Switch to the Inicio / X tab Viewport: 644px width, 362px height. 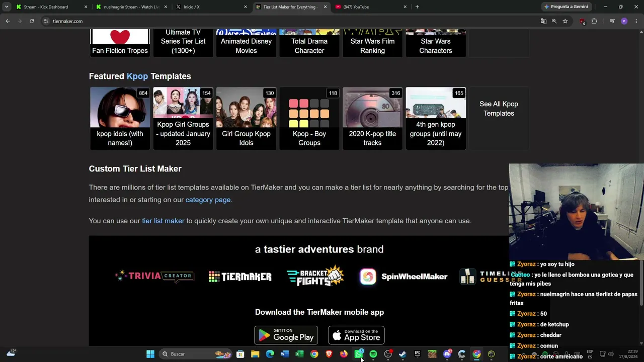click(x=210, y=7)
